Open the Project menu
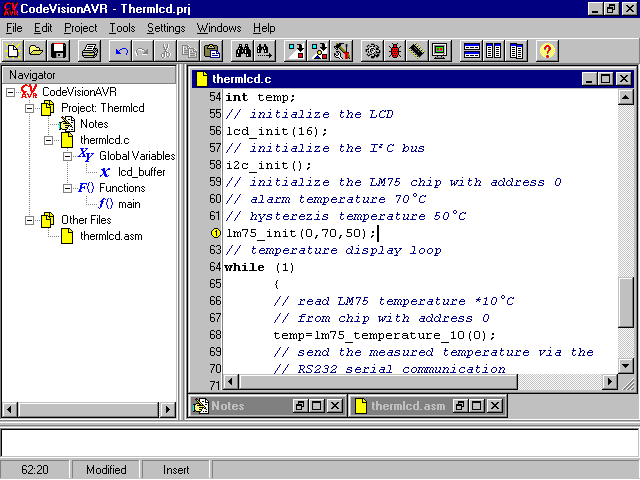 pos(80,28)
